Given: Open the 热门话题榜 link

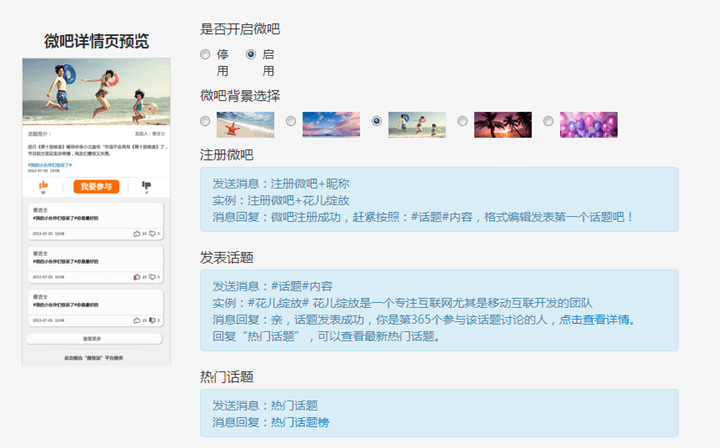Looking at the screenshot, I should pyautogui.click(x=300, y=422).
